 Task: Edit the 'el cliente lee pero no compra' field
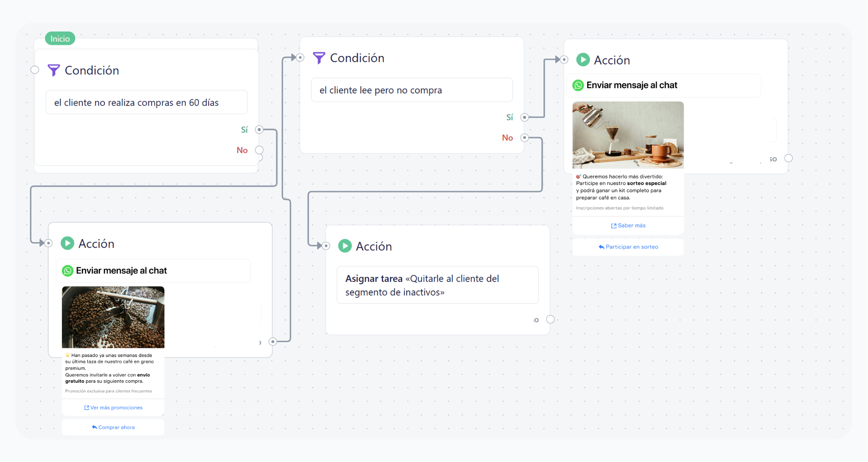[x=412, y=90]
